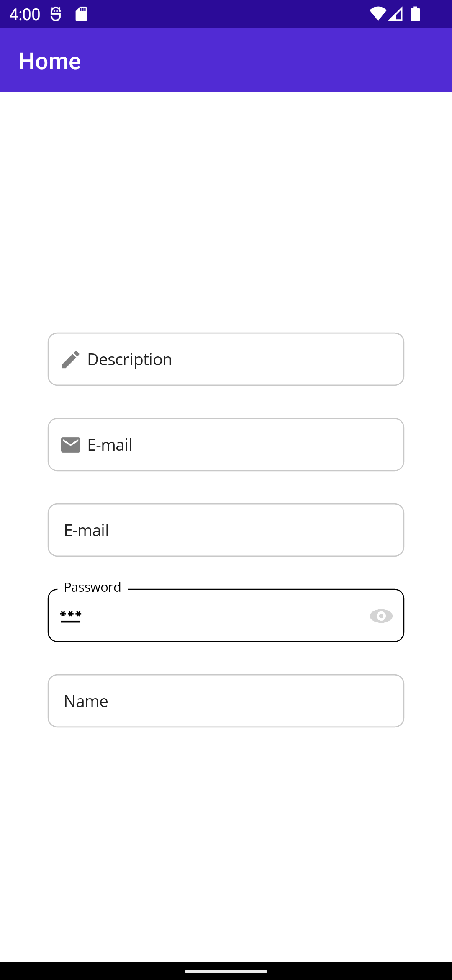Click the SD card icon in status bar

(80, 14)
